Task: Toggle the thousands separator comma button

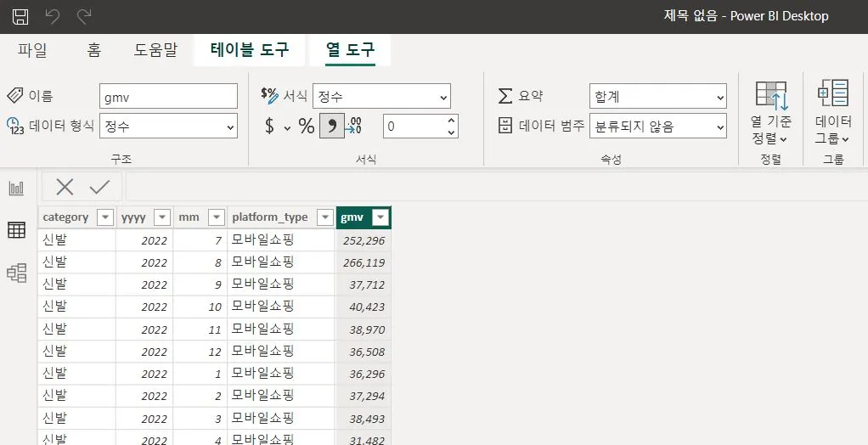Action: pyautogui.click(x=331, y=127)
